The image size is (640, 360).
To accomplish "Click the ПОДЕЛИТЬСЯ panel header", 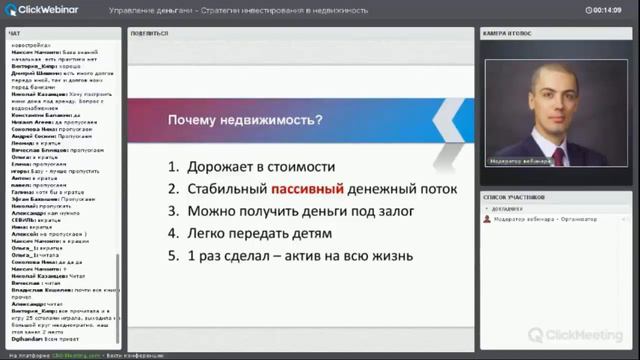I will pyautogui.click(x=301, y=33).
